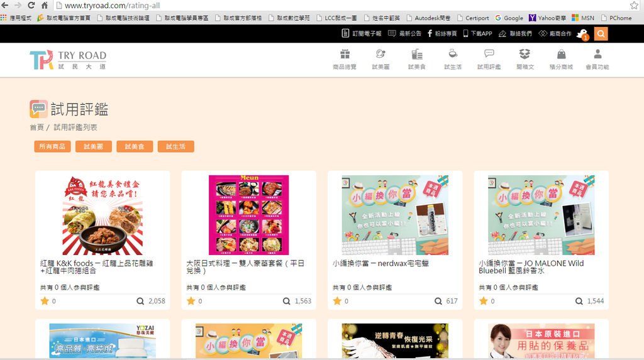The height and width of the screenshot is (360, 644).
Task: Reload the page with the refresh icon
Action: pos(31,5)
